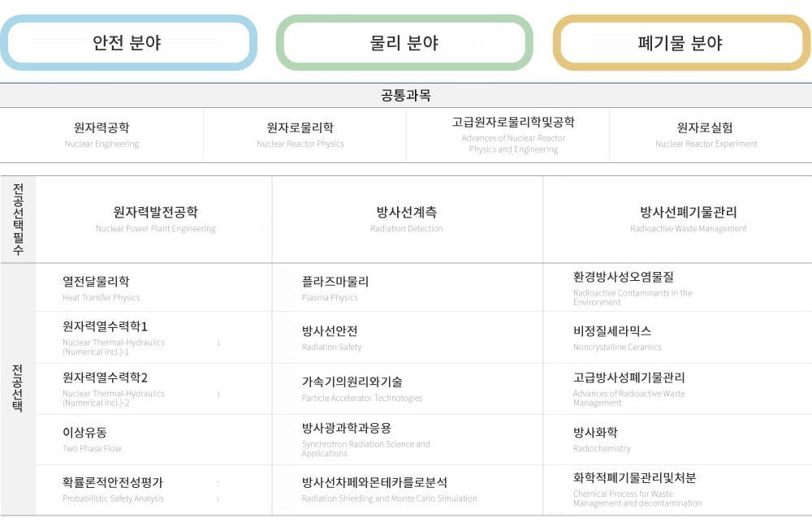Switch to the 물리 분야 tab
The image size is (812, 522).
(404, 43)
